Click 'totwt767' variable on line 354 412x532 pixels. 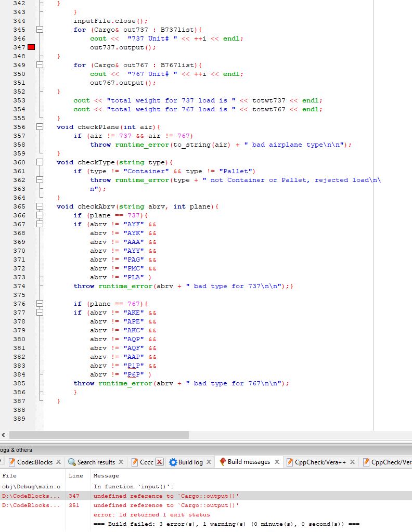[x=269, y=109]
